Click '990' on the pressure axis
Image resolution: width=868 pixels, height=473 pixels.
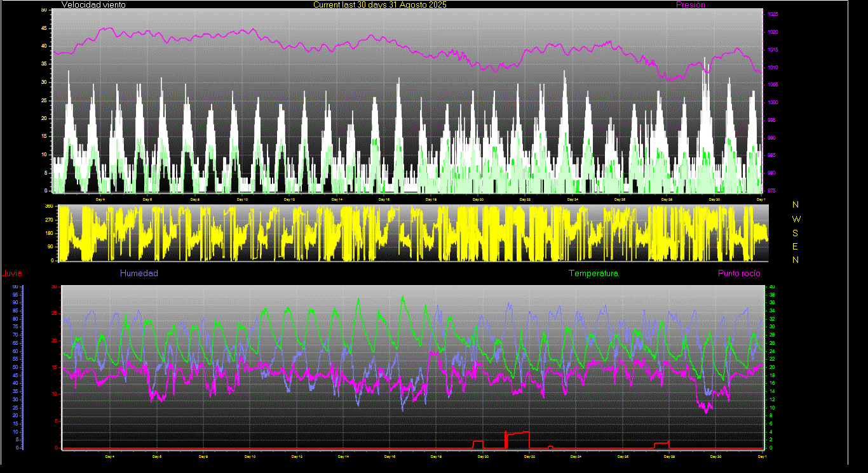click(x=772, y=137)
